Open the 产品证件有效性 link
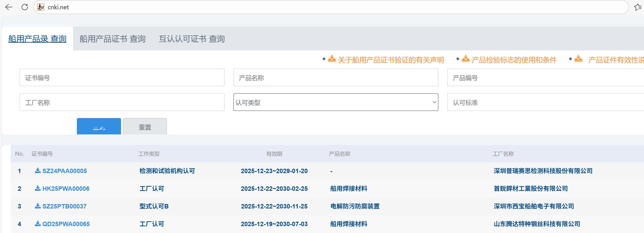Viewport: 644px width, 233px height. (616, 60)
